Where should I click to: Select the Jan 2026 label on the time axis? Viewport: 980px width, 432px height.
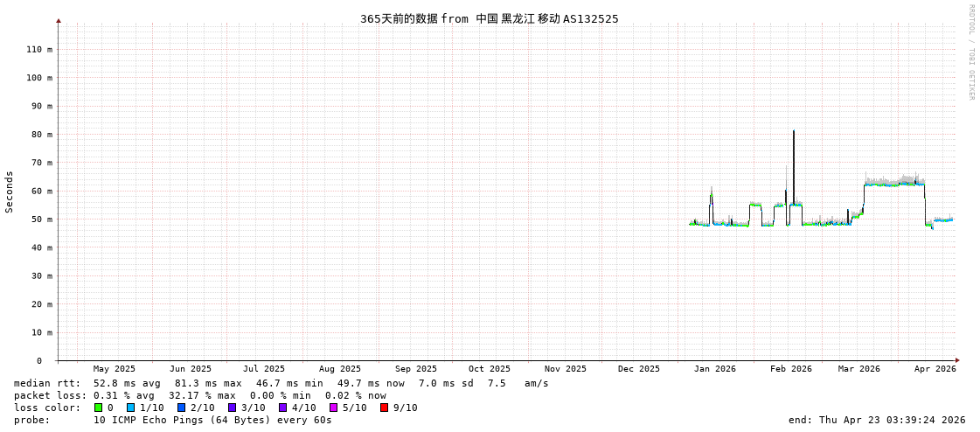pyautogui.click(x=714, y=369)
